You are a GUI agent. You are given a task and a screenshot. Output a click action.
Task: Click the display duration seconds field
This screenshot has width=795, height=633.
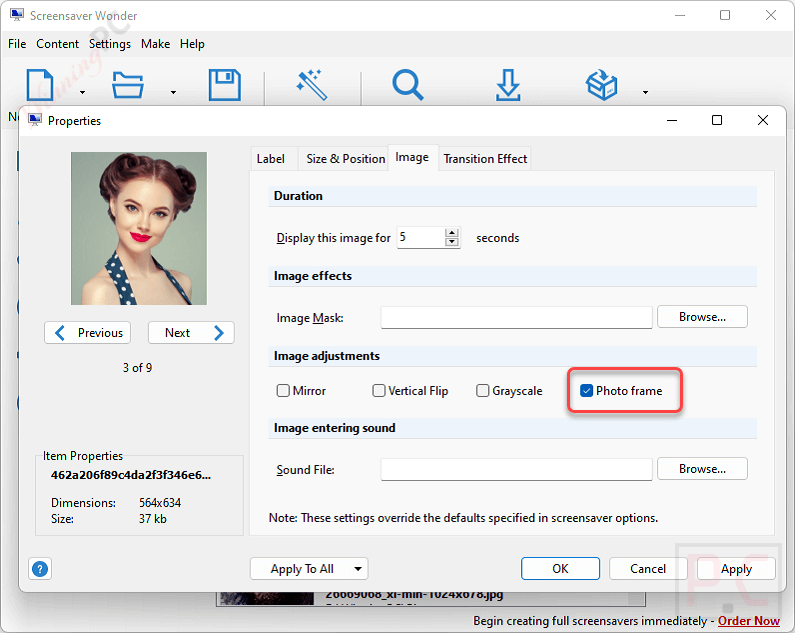click(x=421, y=237)
